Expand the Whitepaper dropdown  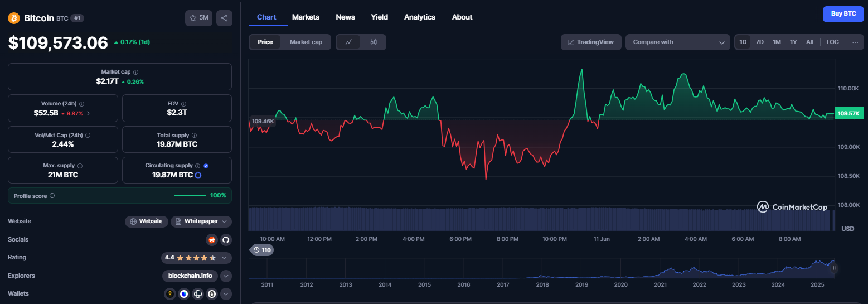click(x=201, y=221)
